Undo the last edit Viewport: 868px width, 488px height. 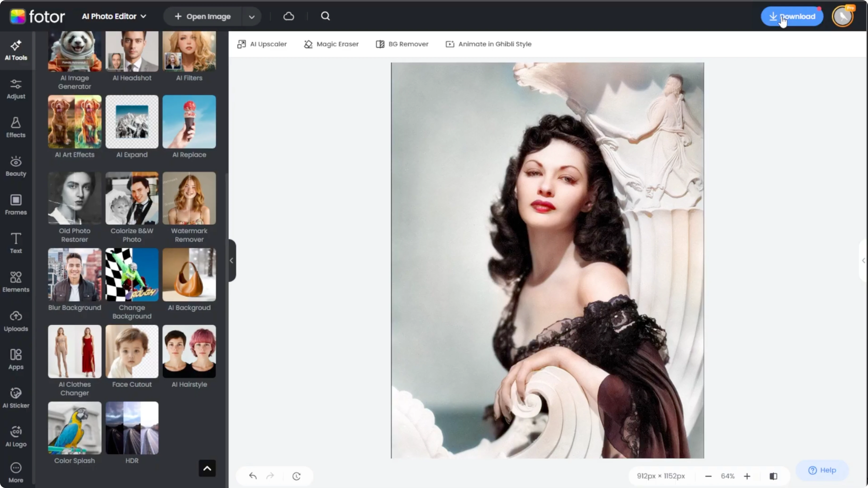click(253, 476)
